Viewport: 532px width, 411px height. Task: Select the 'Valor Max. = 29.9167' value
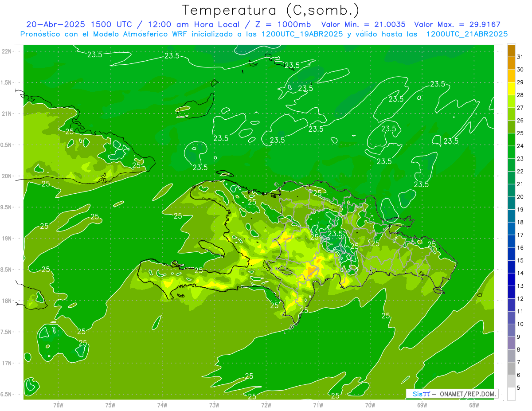click(458, 25)
